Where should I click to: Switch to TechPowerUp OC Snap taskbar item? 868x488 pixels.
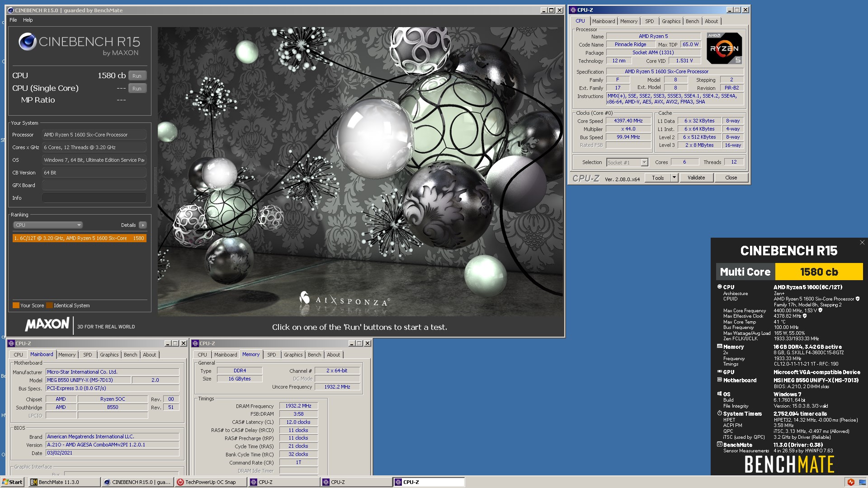pyautogui.click(x=211, y=482)
